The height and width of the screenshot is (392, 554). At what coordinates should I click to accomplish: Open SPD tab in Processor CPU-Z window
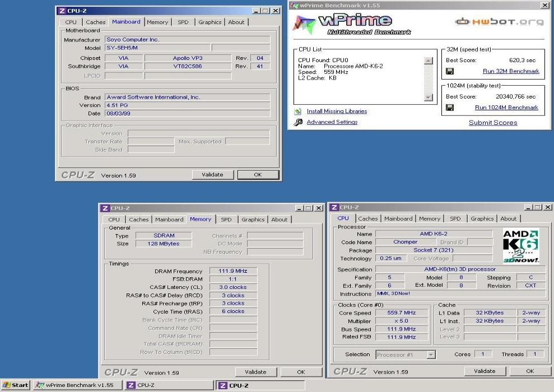coord(455,219)
